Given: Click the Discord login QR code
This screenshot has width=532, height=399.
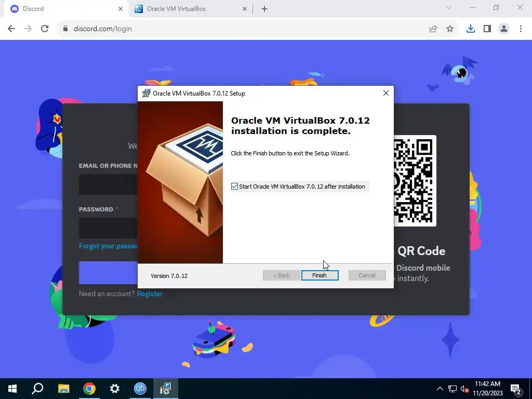Looking at the screenshot, I should point(415,180).
